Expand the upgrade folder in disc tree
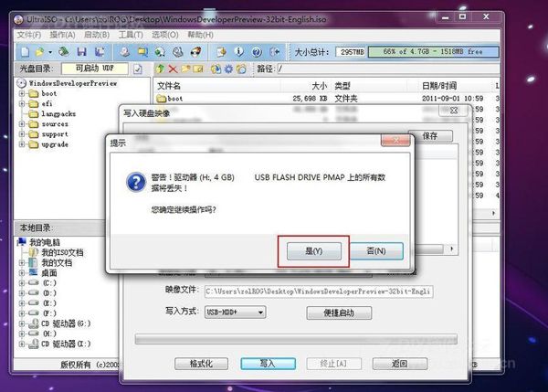The width and height of the screenshot is (548, 392). tap(22, 144)
